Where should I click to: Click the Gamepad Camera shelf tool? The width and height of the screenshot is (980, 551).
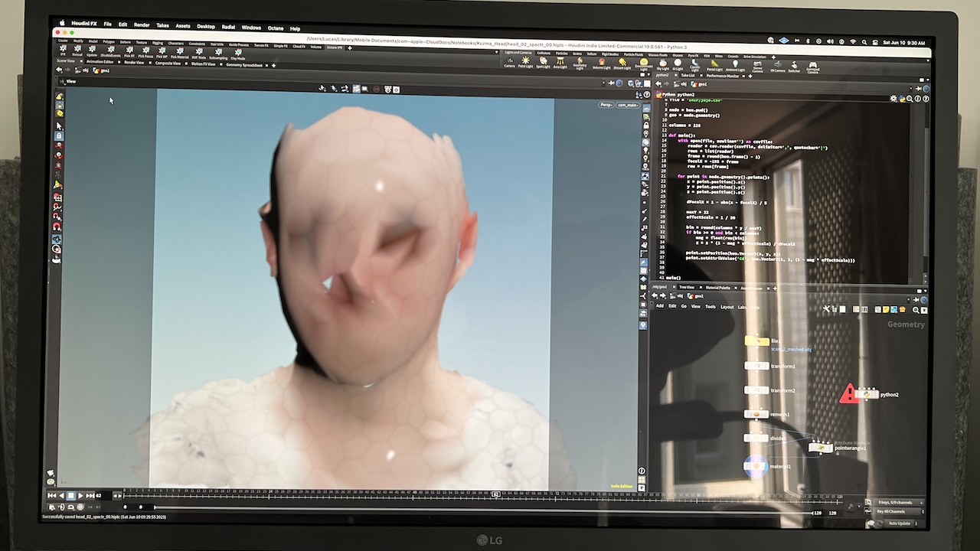[x=812, y=67]
